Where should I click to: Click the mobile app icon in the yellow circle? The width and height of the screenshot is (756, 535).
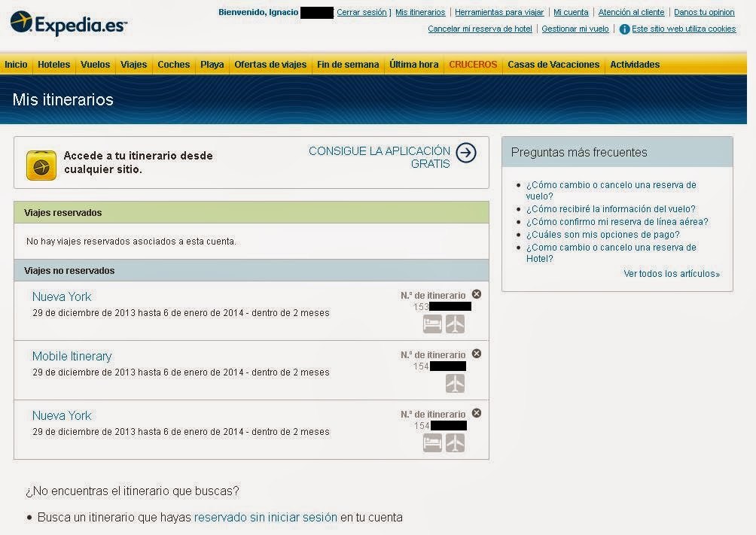(41, 164)
